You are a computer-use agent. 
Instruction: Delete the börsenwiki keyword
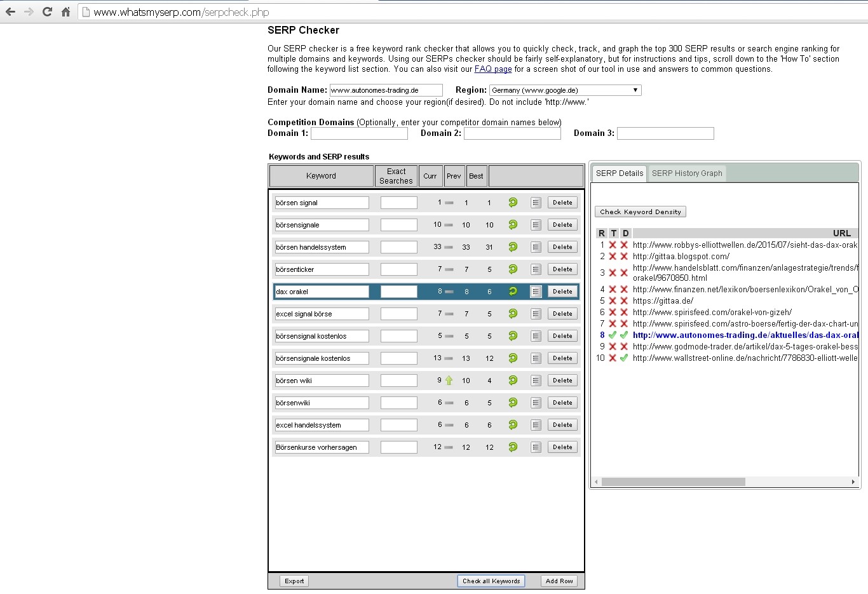coord(562,403)
